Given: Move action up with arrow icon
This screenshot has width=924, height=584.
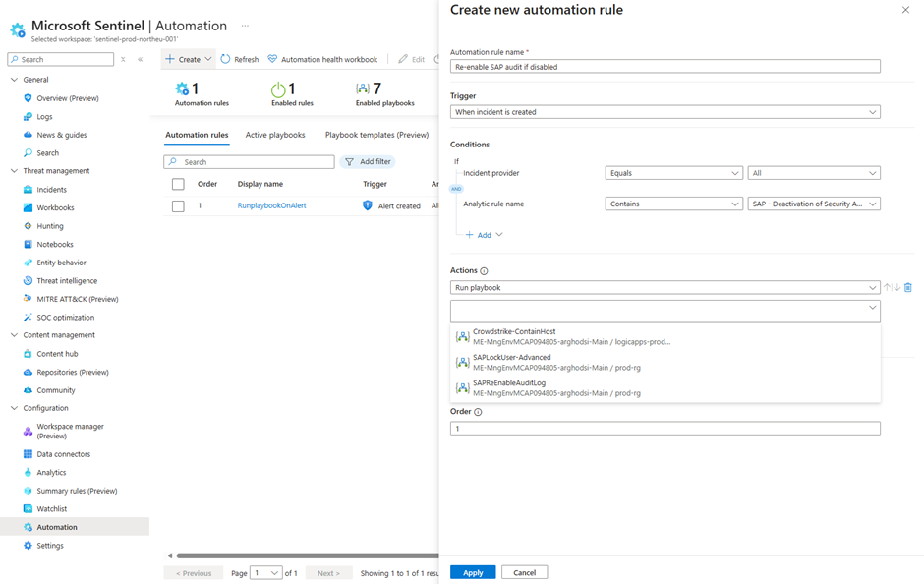Looking at the screenshot, I should [887, 288].
